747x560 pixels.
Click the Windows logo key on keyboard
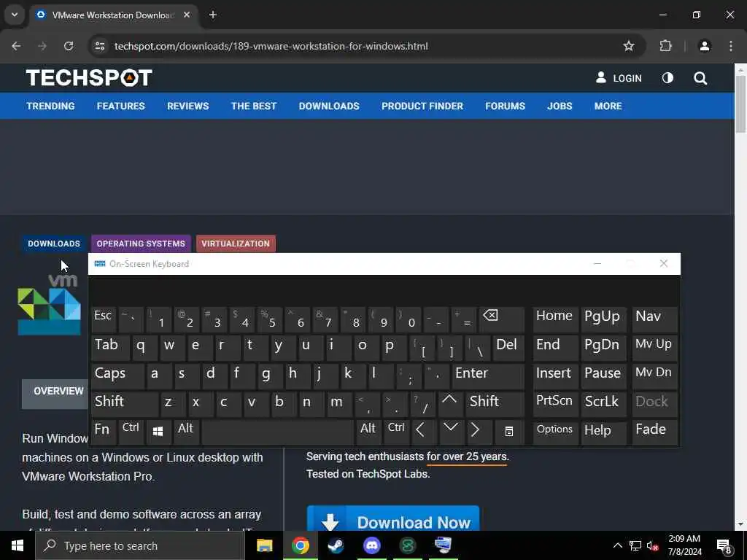[x=158, y=432]
